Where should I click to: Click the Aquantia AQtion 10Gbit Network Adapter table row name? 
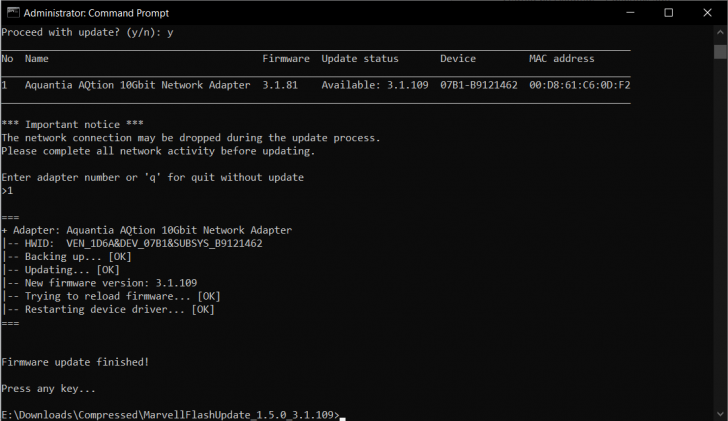(137, 85)
